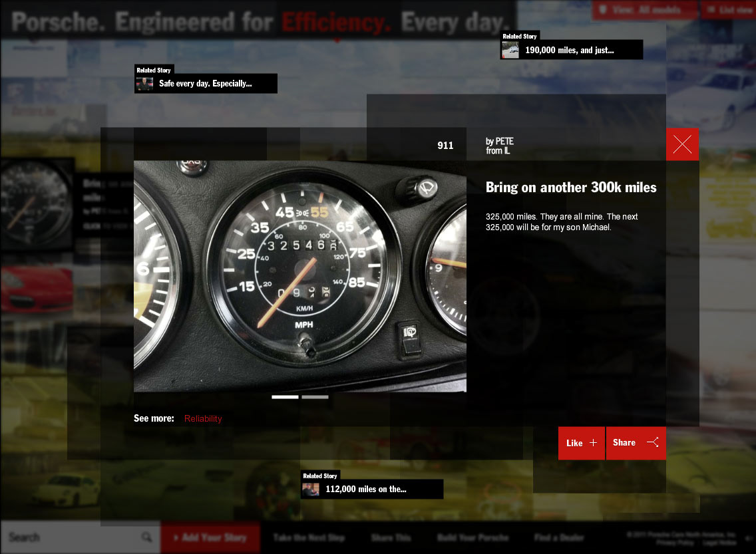Viewport: 756px width, 554px height.
Task: Click the speedometer photo
Action: click(300, 276)
